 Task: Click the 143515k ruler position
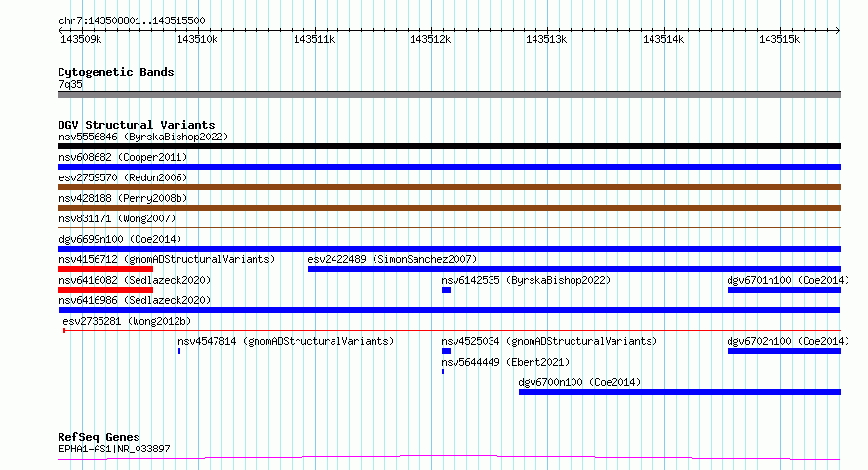pyautogui.click(x=779, y=39)
